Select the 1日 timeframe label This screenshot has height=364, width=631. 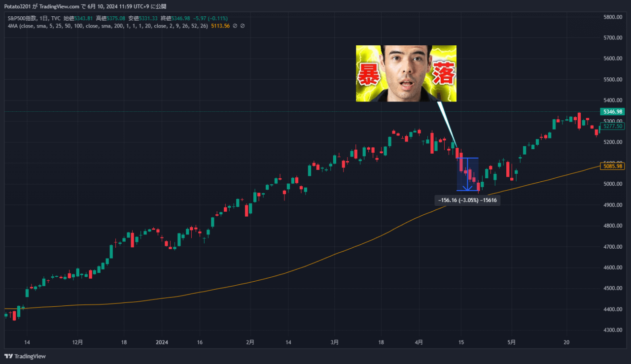[x=42, y=18]
